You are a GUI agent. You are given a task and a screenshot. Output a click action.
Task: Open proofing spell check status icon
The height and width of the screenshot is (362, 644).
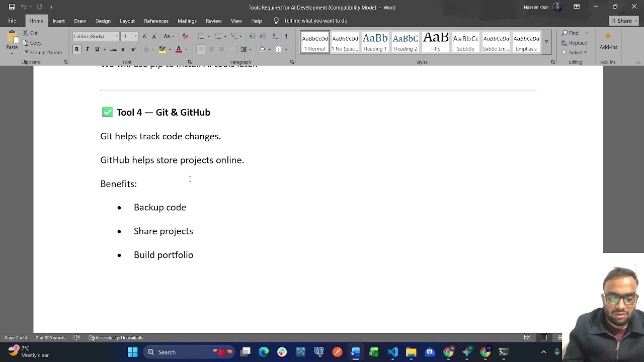[x=76, y=338]
